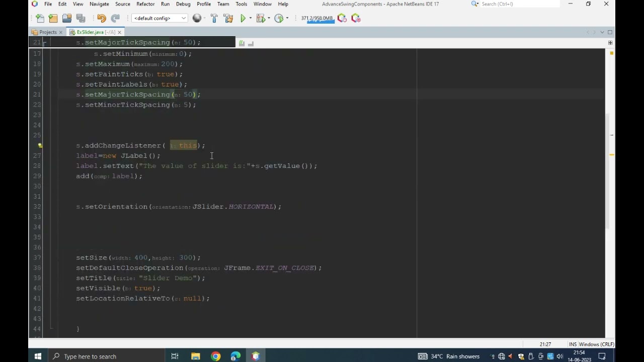644x362 pixels.
Task: Open the Window menu
Action: coord(263,4)
